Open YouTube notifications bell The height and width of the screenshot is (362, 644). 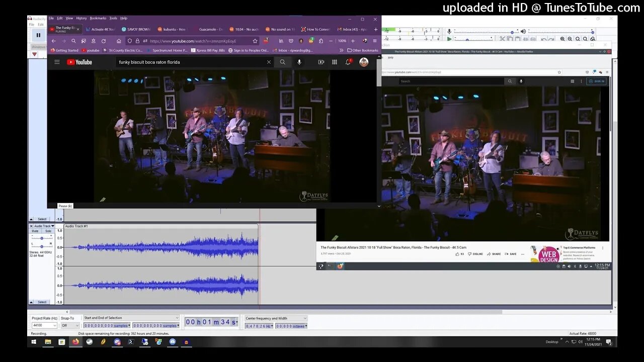click(x=348, y=62)
